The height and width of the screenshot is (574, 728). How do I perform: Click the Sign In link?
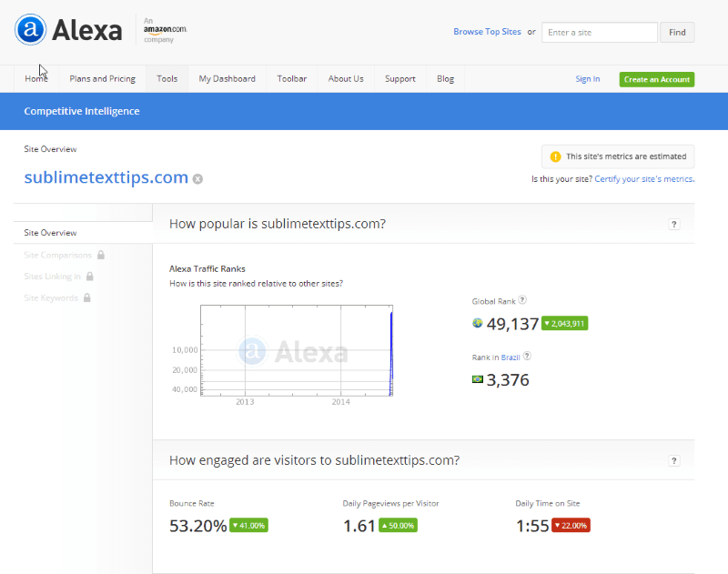pos(588,79)
